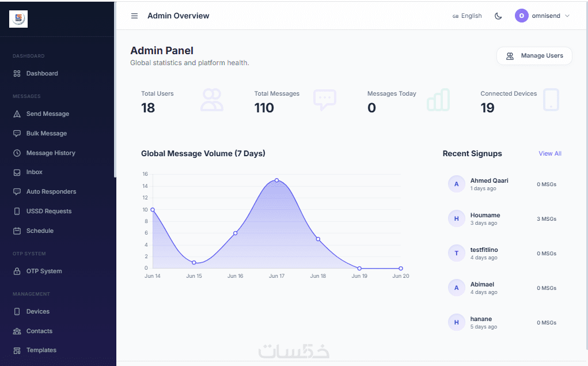Open View All recent signups link

pyautogui.click(x=550, y=153)
